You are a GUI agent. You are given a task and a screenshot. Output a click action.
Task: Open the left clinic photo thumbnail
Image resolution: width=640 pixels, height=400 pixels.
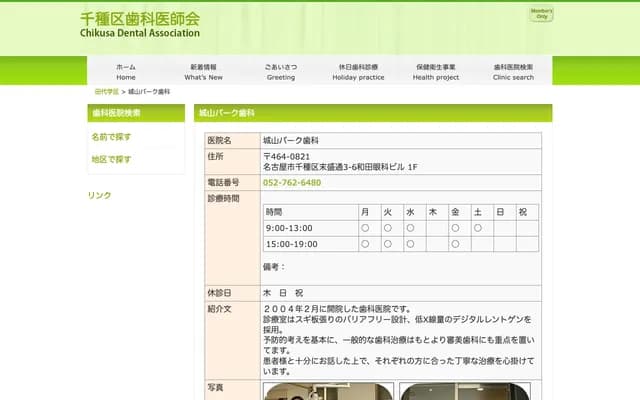click(329, 391)
